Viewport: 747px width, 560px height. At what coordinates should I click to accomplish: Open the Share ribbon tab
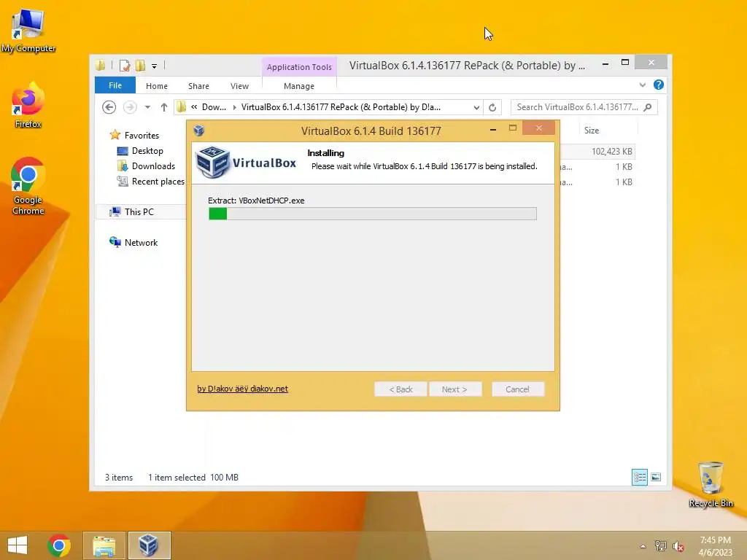tap(198, 86)
